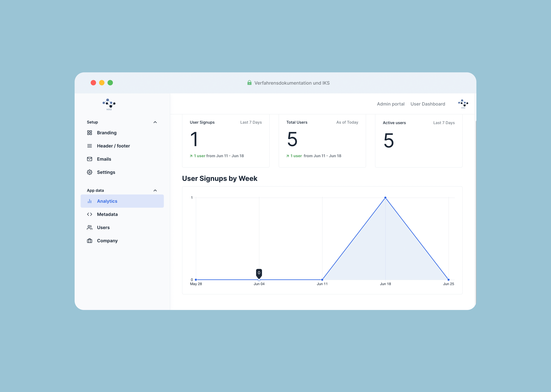Open the Metadata page
The height and width of the screenshot is (392, 551).
[x=122, y=214]
